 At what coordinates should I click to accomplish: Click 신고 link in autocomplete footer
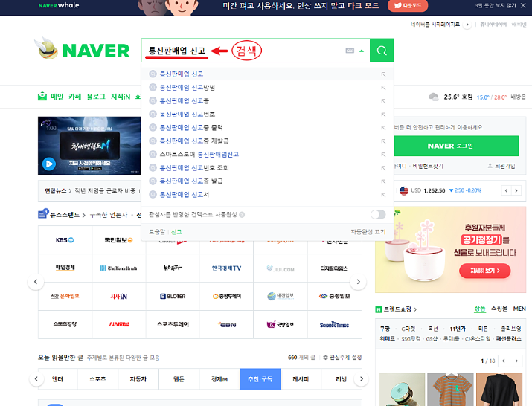point(176,232)
